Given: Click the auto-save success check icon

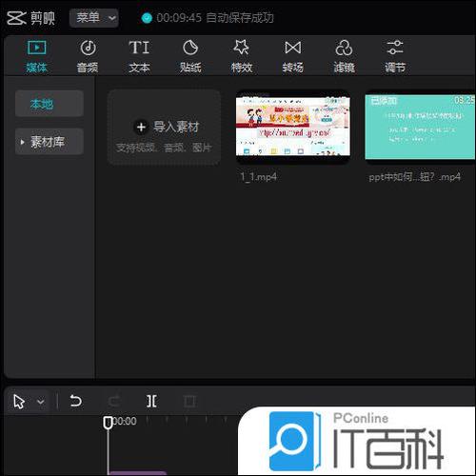Looking at the screenshot, I should point(147,18).
